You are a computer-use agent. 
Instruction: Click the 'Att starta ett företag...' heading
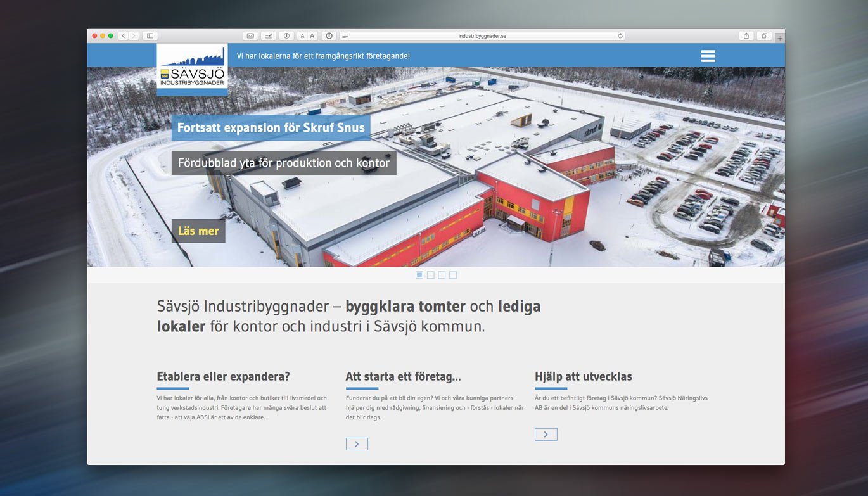point(403,376)
